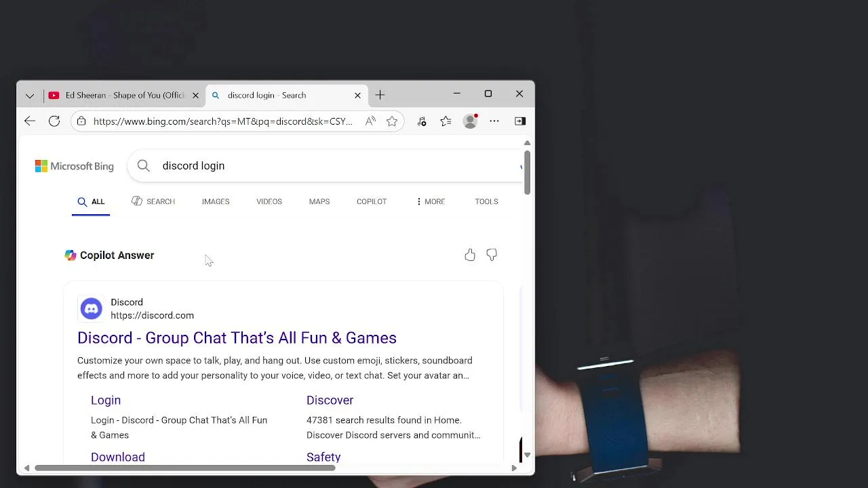
Task: View site information lock icon
Action: pyautogui.click(x=81, y=121)
